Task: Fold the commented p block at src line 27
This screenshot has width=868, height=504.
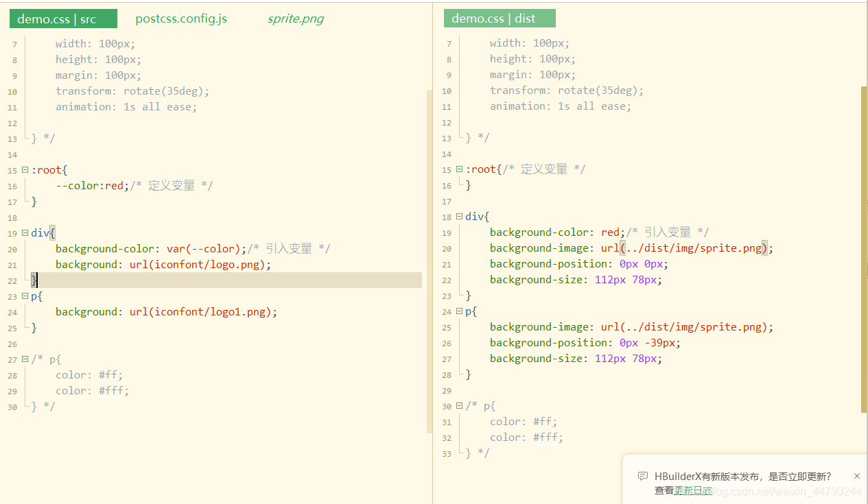Action: coord(25,359)
